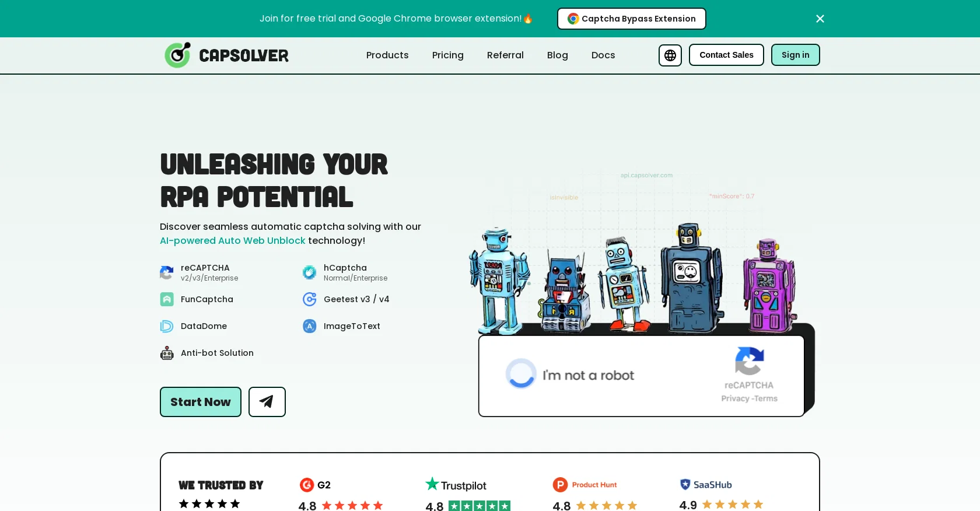Click the CapSolver logo icon
The image size is (980, 511).
[178, 55]
